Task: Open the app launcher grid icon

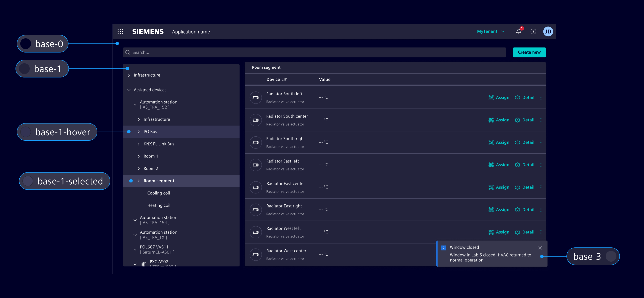Action: (x=120, y=31)
